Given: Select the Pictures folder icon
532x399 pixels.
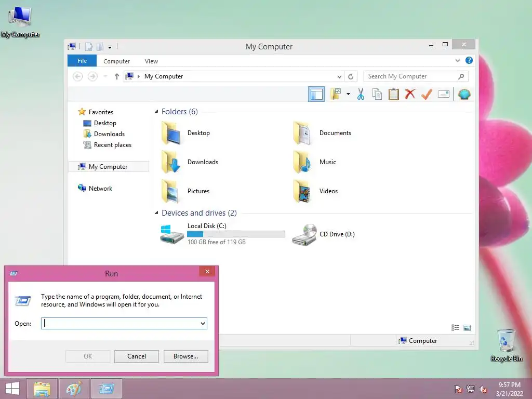Looking at the screenshot, I should coord(171,191).
